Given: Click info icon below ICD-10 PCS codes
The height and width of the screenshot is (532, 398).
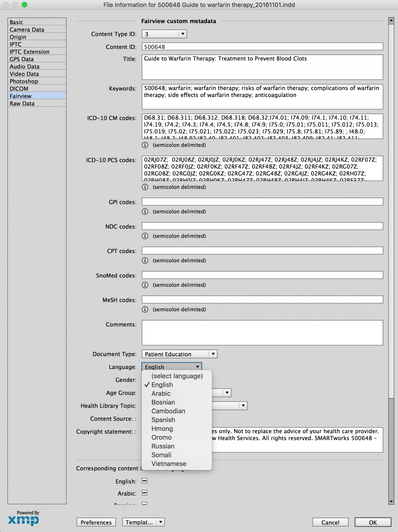Looking at the screenshot, I should [x=145, y=187].
